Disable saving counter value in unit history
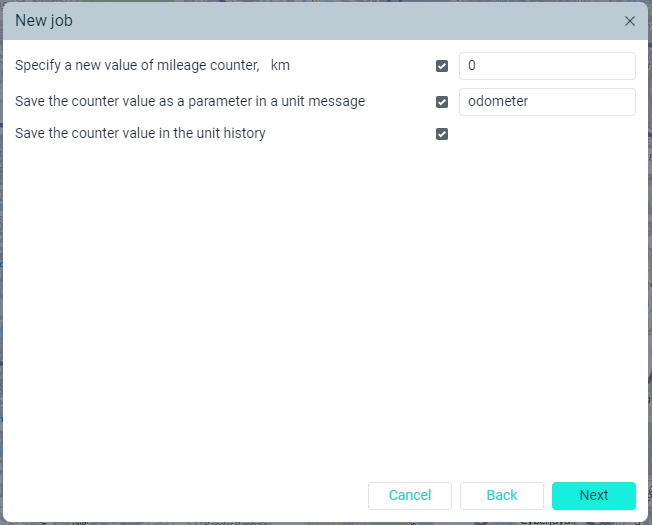This screenshot has height=525, width=652. tap(442, 134)
